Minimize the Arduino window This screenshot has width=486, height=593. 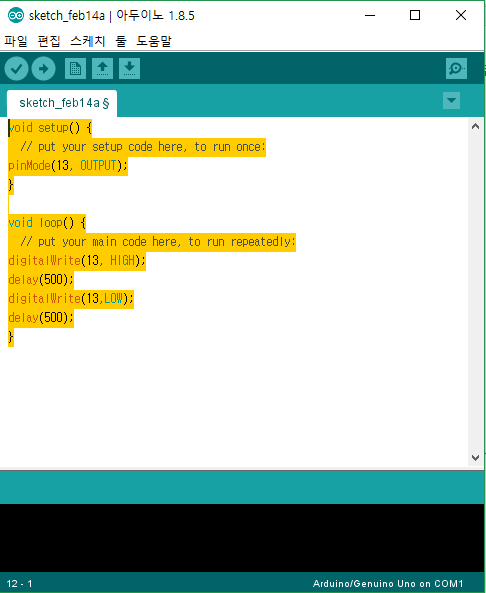pos(370,15)
